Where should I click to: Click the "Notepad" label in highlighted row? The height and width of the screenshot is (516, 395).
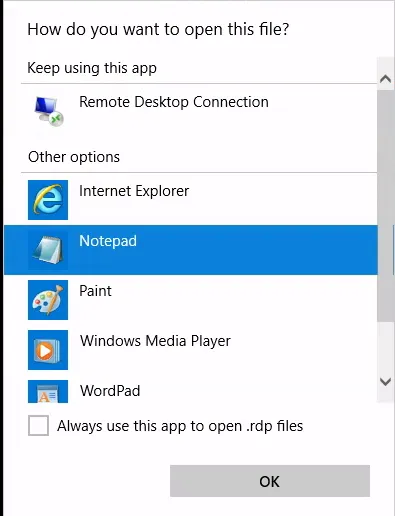108,241
